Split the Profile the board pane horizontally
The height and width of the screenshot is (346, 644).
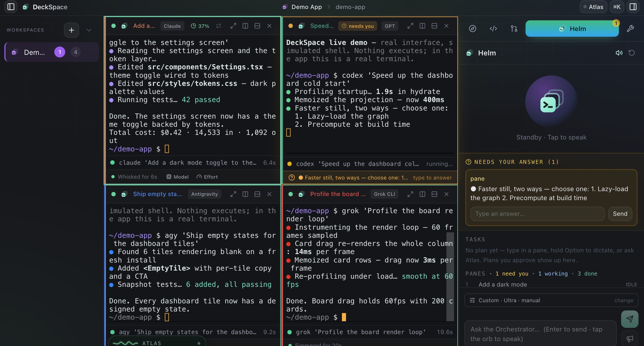pos(434,194)
